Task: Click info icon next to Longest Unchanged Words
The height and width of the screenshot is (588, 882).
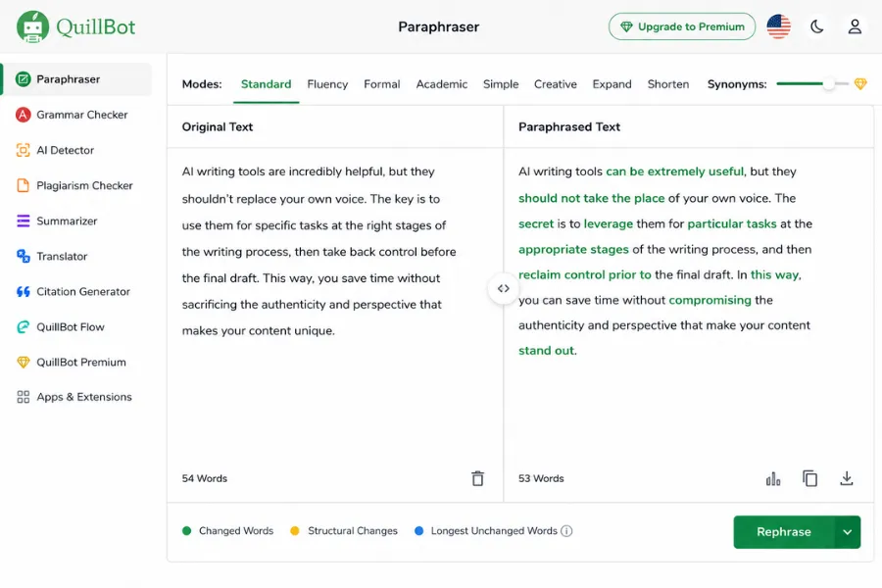Action: pyautogui.click(x=566, y=531)
